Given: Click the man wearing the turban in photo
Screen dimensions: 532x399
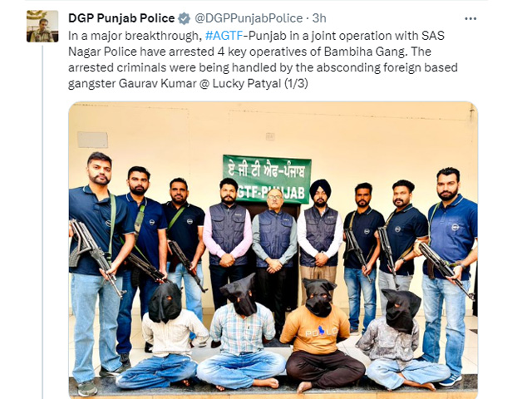Looking at the screenshot, I should (x=320, y=238).
